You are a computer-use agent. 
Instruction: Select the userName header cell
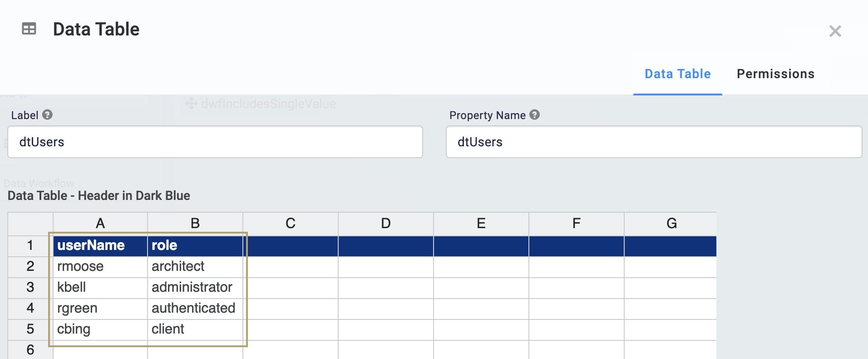click(100, 246)
